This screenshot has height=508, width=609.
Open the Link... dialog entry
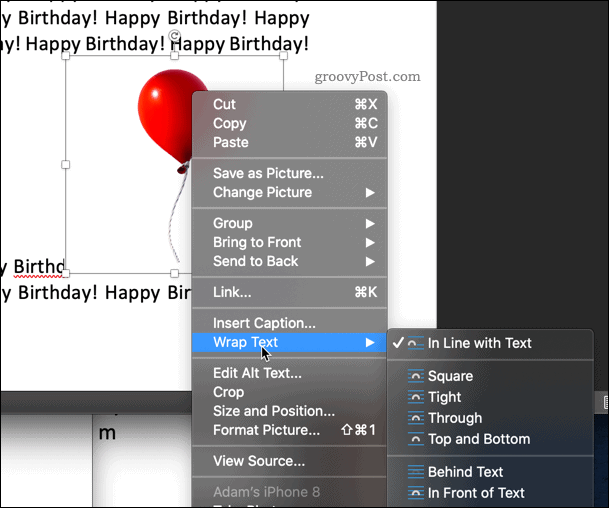[289, 292]
